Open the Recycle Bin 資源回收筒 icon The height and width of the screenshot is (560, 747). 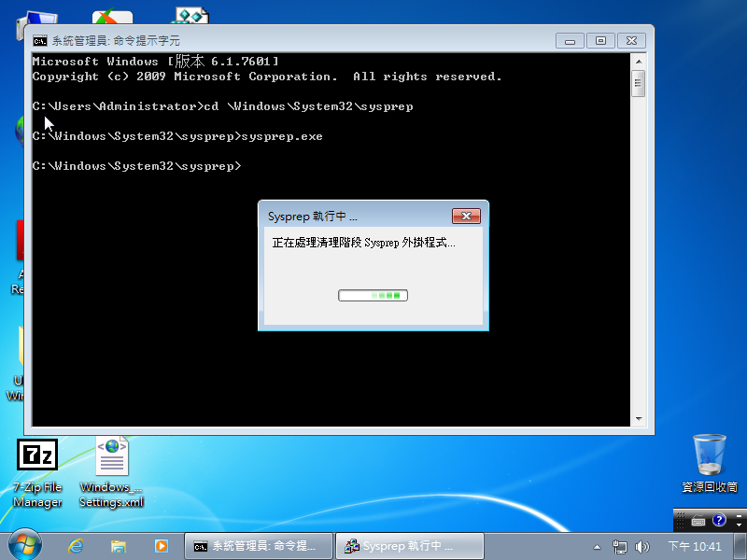point(710,463)
